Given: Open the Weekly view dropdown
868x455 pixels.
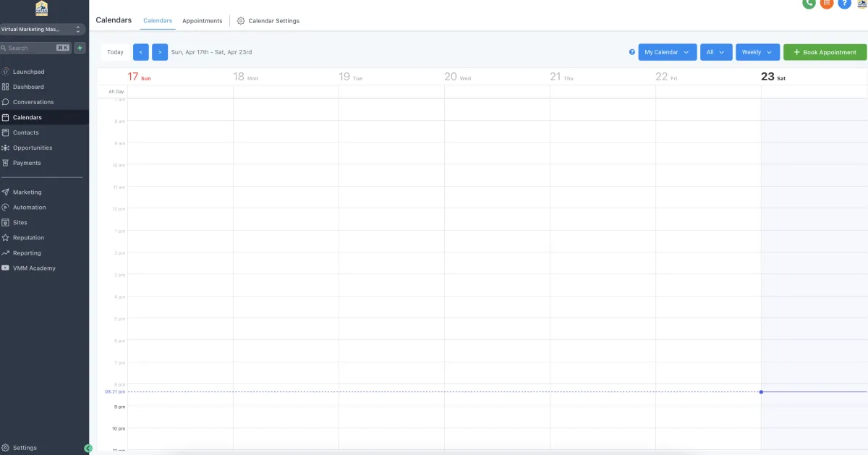Looking at the screenshot, I should 758,52.
